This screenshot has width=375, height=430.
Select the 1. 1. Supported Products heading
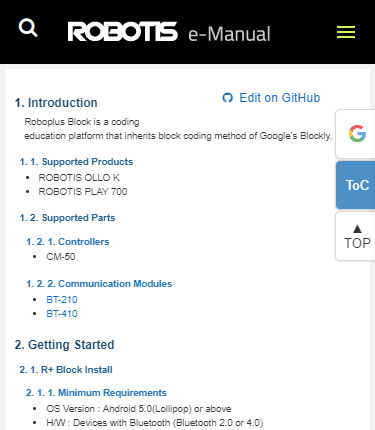pyautogui.click(x=76, y=162)
